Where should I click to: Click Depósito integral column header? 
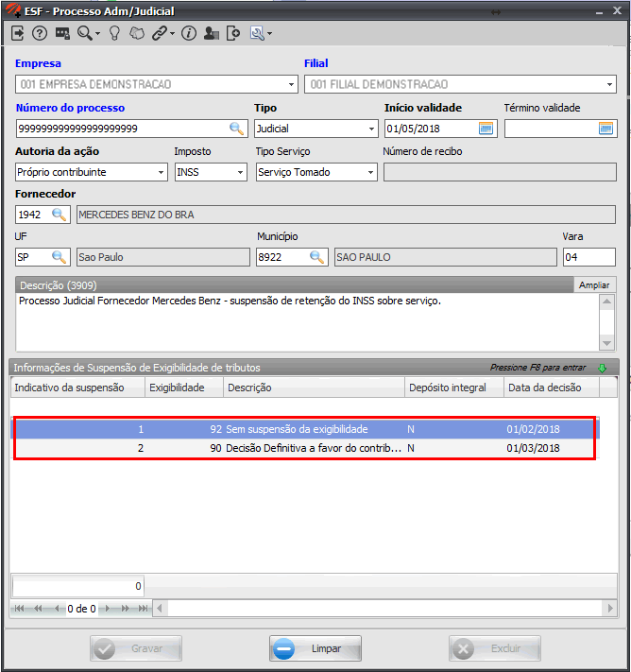point(454,388)
